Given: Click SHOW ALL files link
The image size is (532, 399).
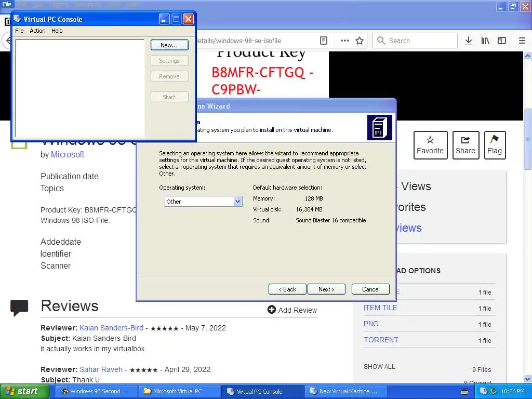Looking at the screenshot, I should point(379,367).
